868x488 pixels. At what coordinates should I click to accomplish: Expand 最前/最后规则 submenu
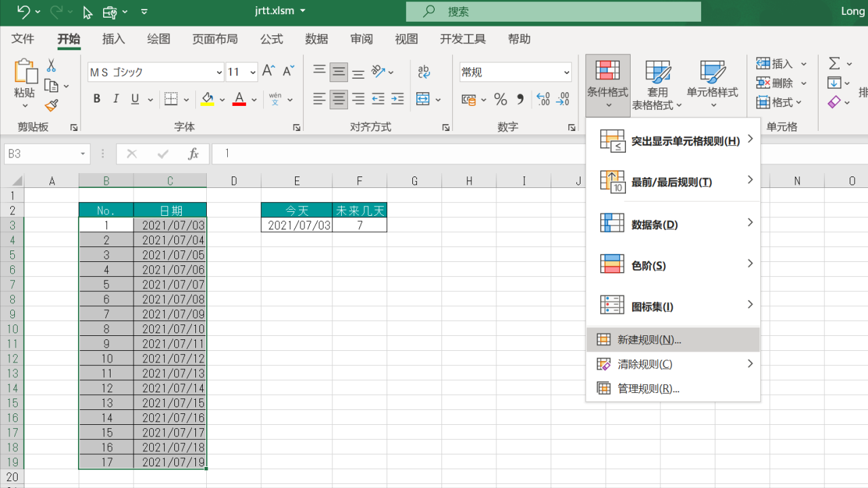click(750, 181)
